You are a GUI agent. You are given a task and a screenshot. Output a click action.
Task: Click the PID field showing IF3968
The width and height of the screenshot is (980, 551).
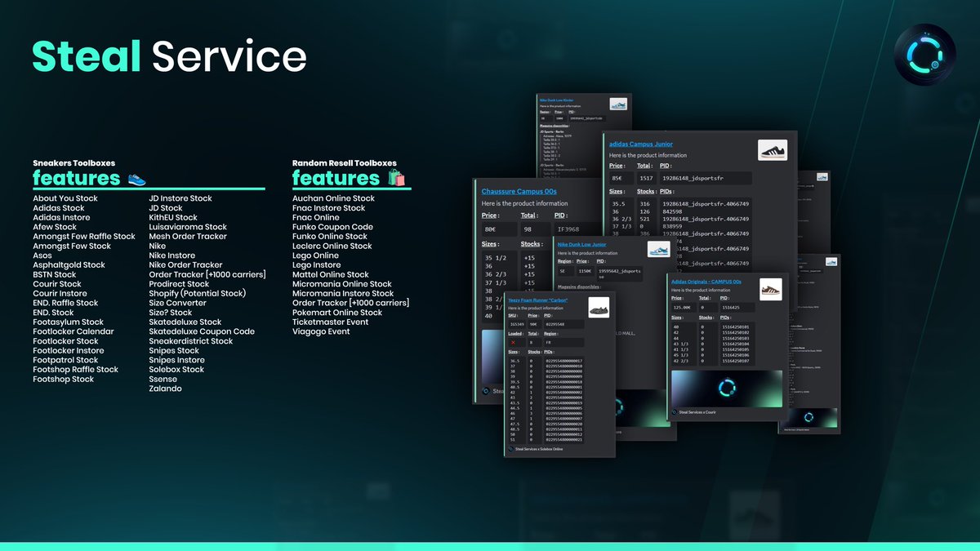click(x=567, y=229)
